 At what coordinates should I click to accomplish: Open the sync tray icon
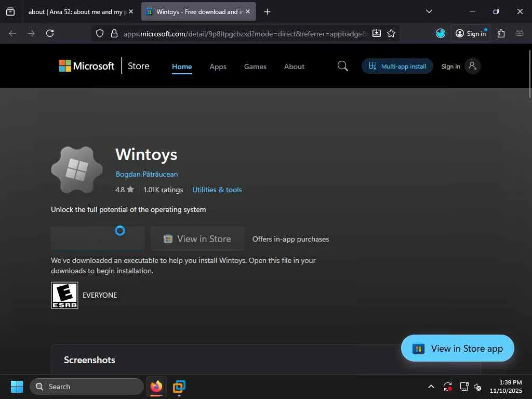(447, 387)
